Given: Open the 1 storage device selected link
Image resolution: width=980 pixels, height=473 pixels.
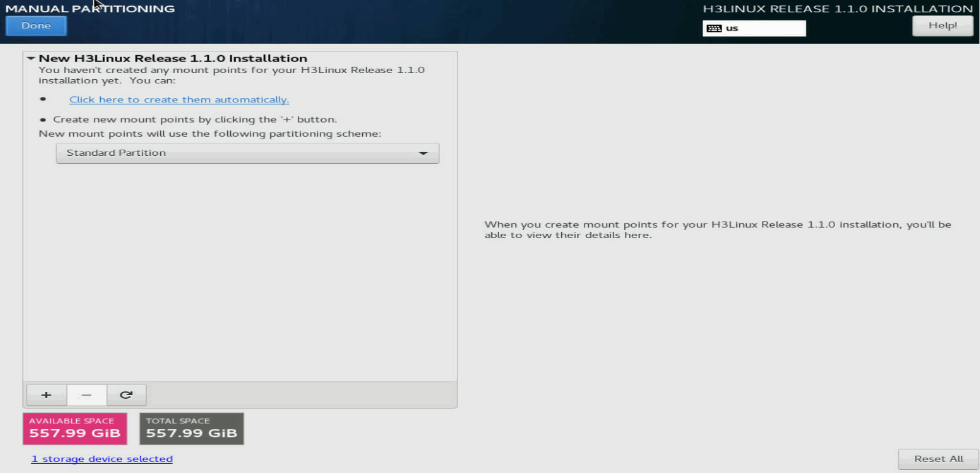Looking at the screenshot, I should [102, 459].
